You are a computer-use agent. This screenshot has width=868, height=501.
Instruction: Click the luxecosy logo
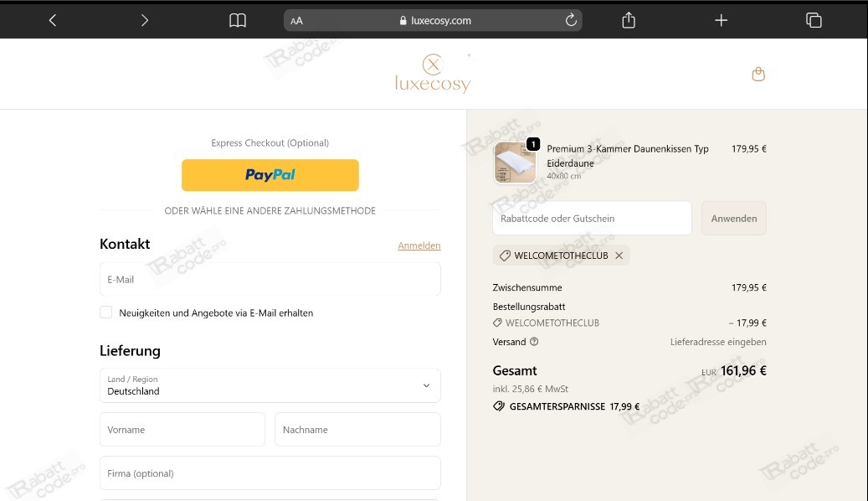pos(433,73)
